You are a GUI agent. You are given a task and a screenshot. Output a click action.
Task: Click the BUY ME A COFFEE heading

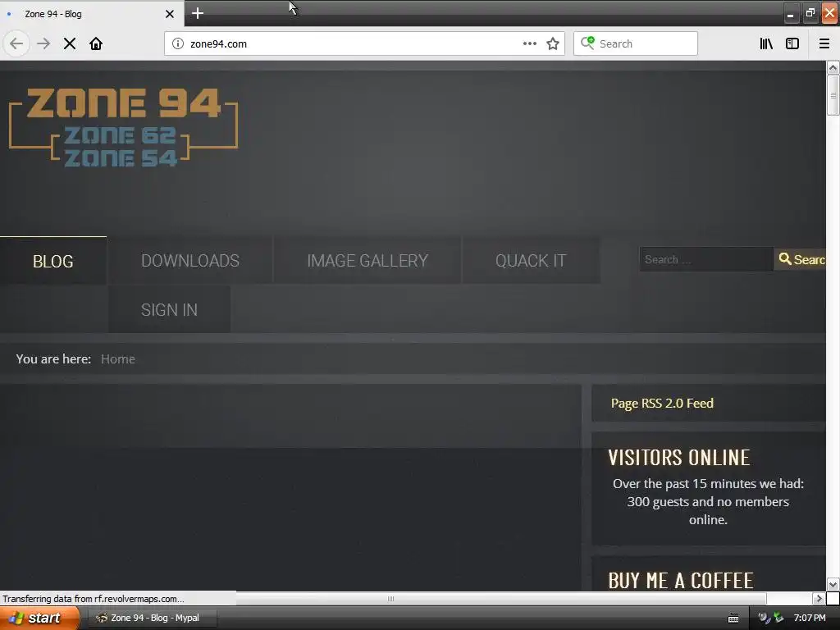(x=681, y=580)
